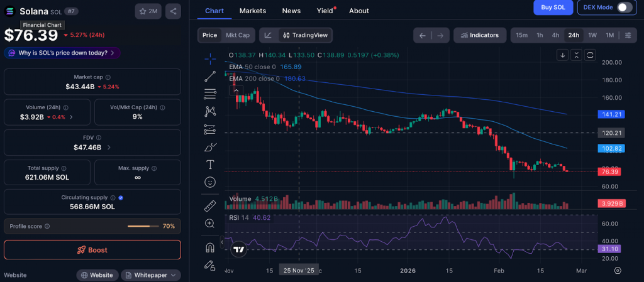The width and height of the screenshot is (644, 282).
Task: Select the trend line drawing tool
Action: tap(210, 76)
